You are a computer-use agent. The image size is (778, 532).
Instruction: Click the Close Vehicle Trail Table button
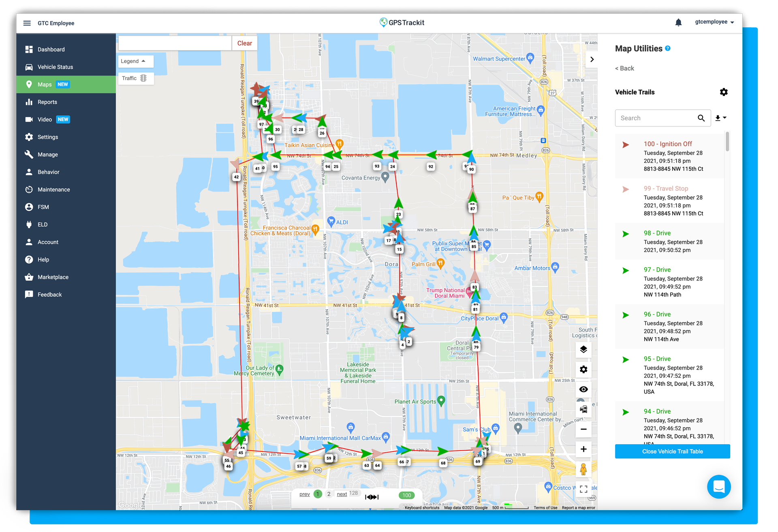pos(672,451)
